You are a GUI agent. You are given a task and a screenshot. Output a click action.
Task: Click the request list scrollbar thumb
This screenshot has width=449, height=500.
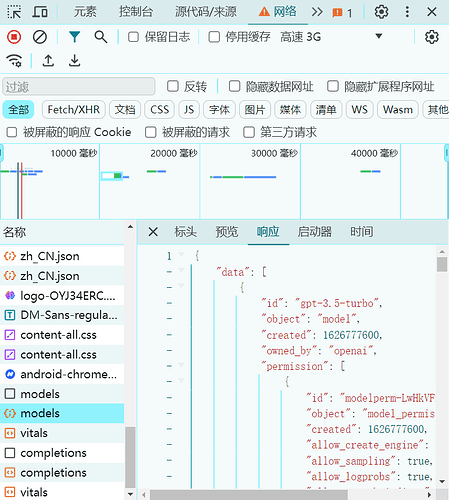tap(130, 457)
